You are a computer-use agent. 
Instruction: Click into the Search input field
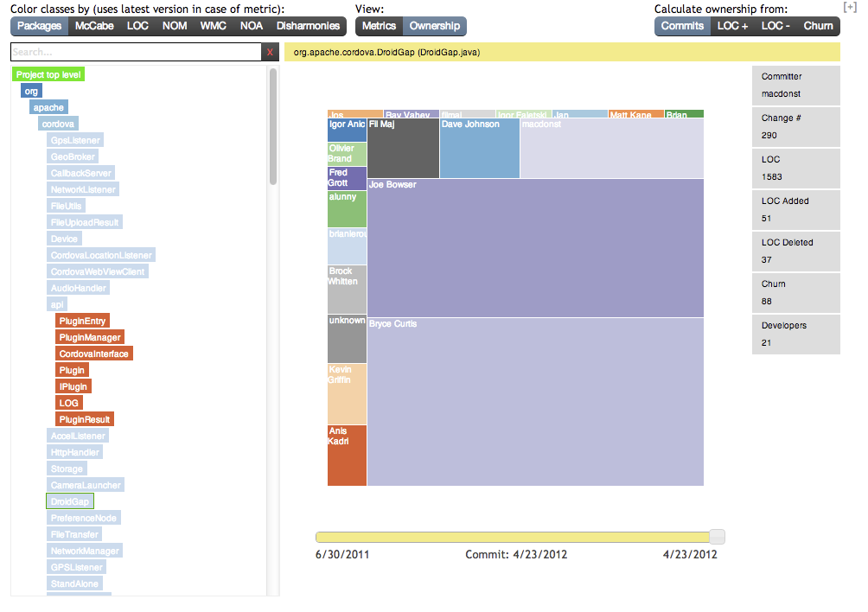point(136,53)
